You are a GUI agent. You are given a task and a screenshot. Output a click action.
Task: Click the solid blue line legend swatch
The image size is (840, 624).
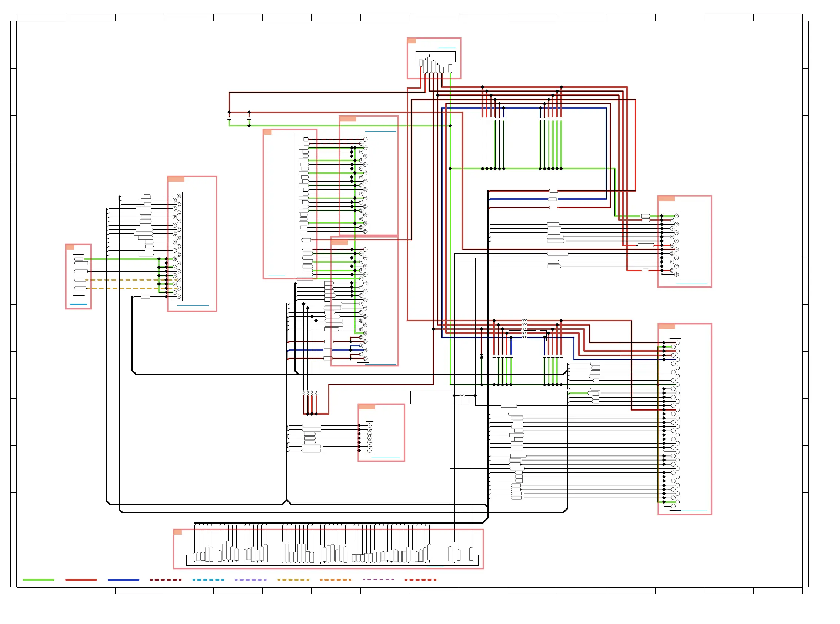pos(123,580)
